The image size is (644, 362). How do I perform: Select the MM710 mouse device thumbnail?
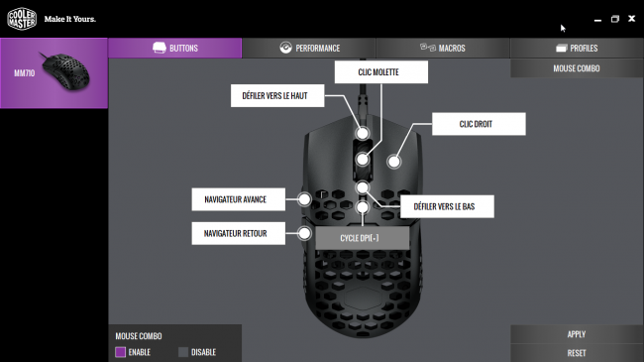(x=54, y=73)
